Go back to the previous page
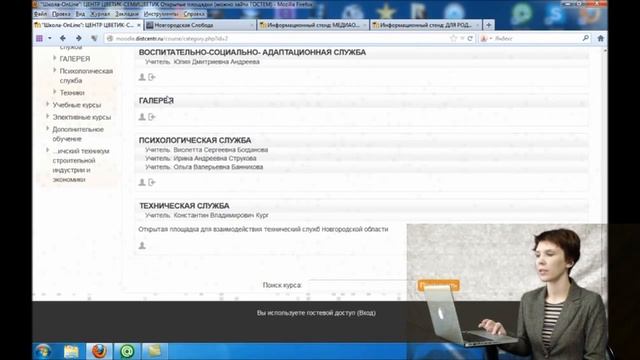 63,38
